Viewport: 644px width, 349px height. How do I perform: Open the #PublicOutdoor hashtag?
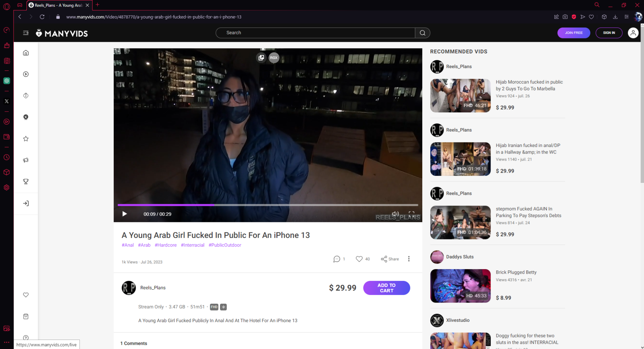pos(225,245)
